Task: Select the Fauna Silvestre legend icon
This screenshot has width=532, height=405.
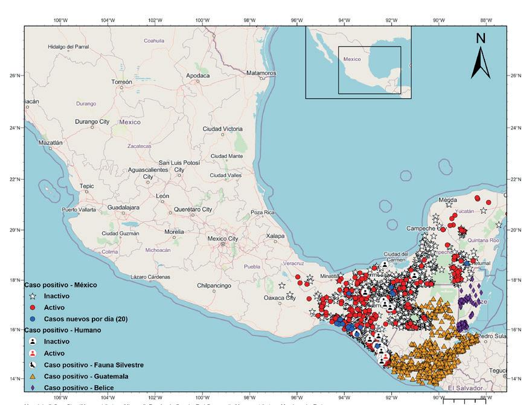Action: [34, 364]
